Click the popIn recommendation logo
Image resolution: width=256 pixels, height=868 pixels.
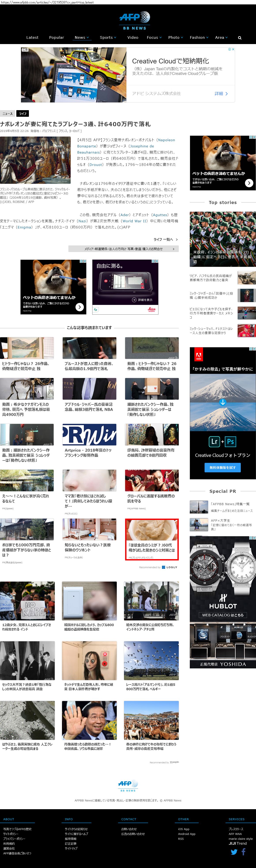coord(174,762)
